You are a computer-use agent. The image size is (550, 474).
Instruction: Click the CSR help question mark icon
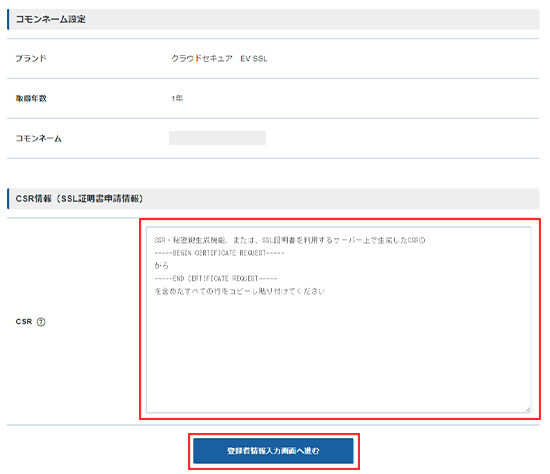[x=41, y=322]
